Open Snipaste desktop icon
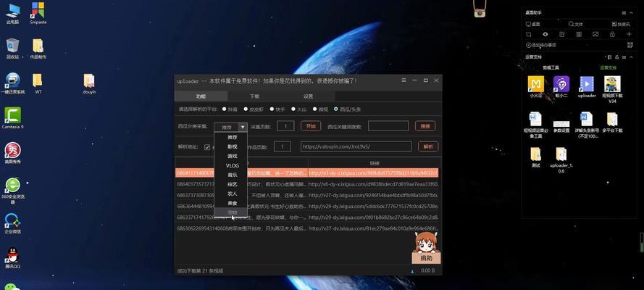 (38, 14)
